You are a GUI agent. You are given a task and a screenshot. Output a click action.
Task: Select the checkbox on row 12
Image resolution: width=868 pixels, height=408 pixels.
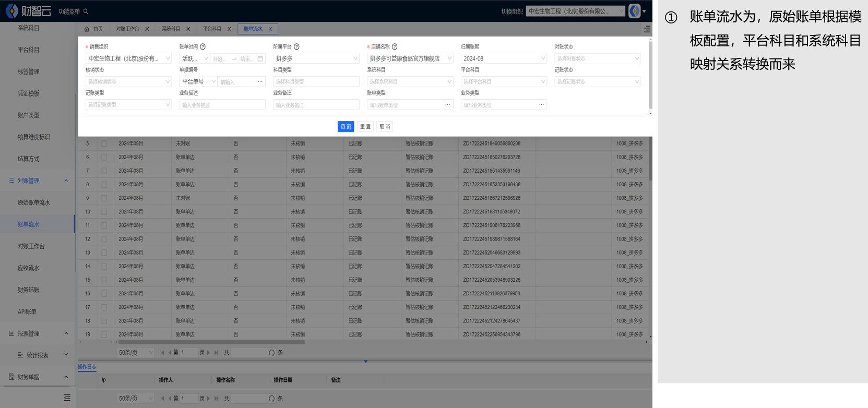[x=104, y=239]
